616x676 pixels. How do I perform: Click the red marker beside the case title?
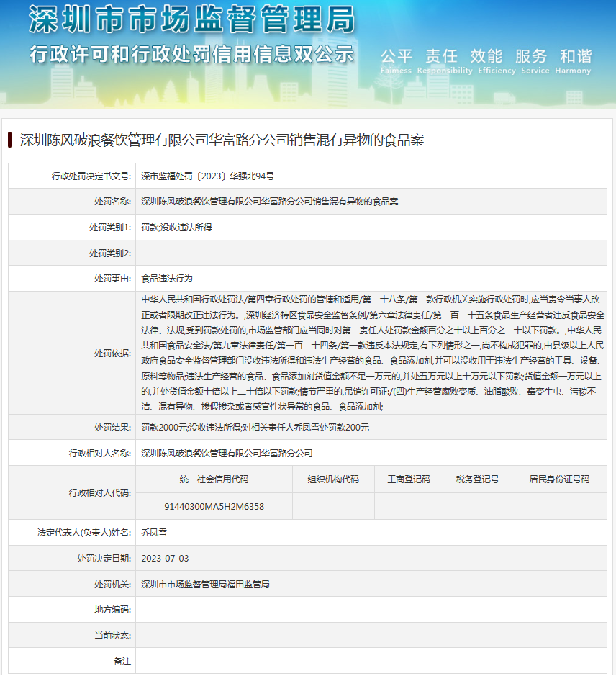pos(10,140)
